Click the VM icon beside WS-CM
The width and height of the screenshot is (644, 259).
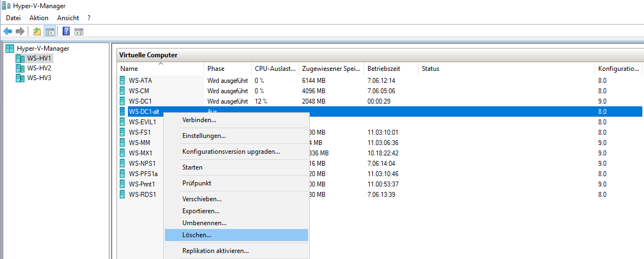coord(122,91)
